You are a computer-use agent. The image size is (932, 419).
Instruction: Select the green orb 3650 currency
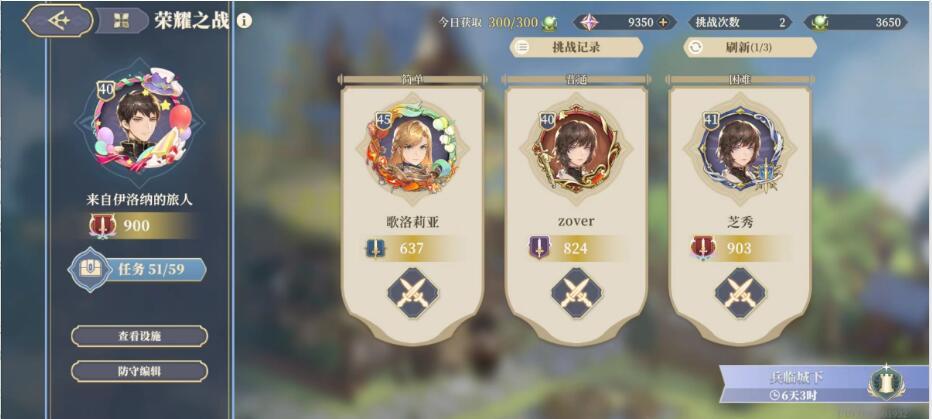pyautogui.click(x=856, y=23)
